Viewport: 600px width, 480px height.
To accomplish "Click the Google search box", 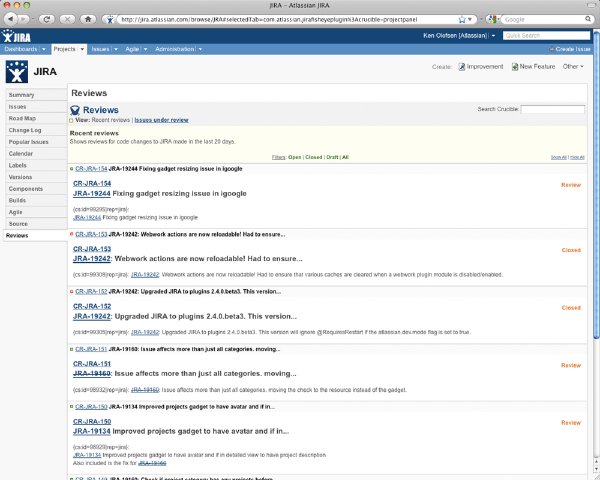I will tap(543, 19).
